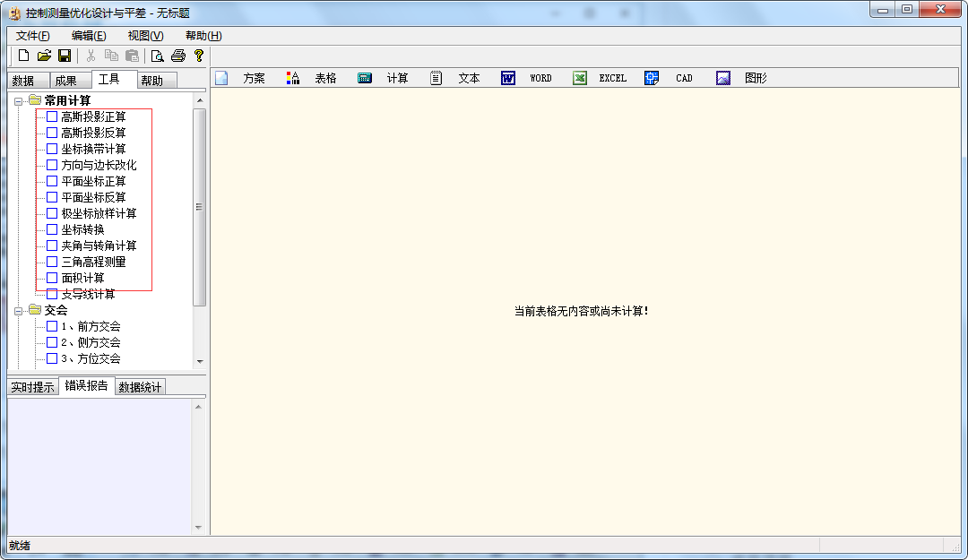
Task: Switch to the 数据统计 tab
Action: pyautogui.click(x=140, y=387)
